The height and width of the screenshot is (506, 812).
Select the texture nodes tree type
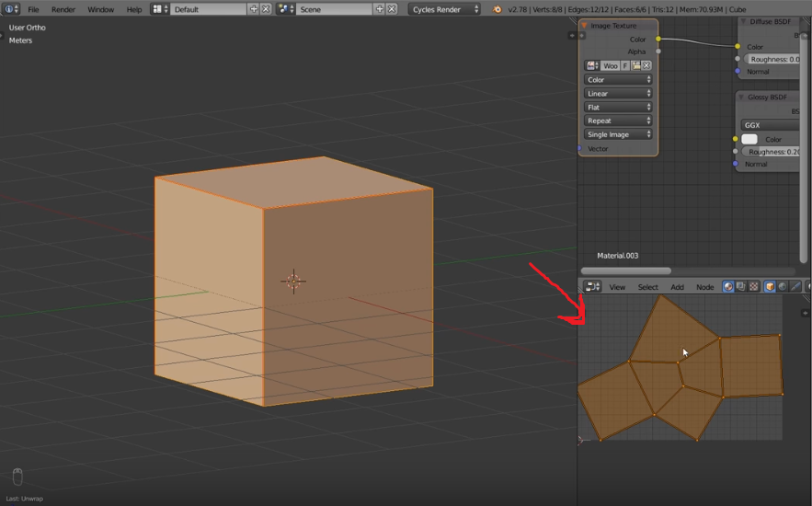(x=753, y=286)
